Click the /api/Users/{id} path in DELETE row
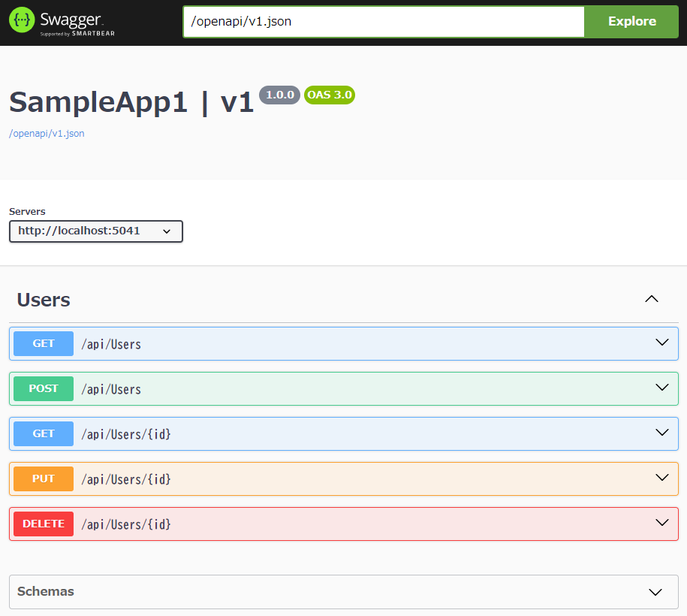This screenshot has height=616, width=687. (x=126, y=525)
